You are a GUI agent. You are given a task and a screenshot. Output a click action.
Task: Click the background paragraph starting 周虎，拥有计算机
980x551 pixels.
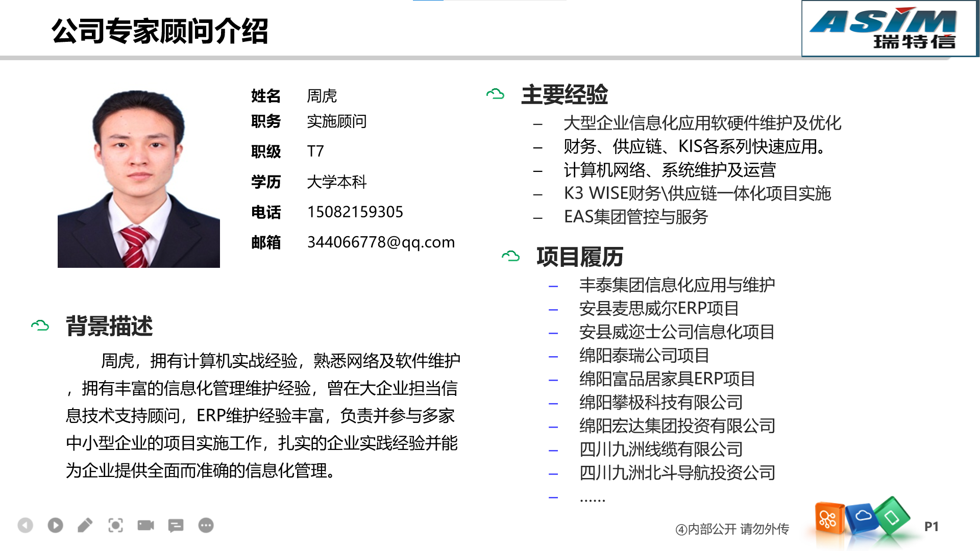pos(263,415)
